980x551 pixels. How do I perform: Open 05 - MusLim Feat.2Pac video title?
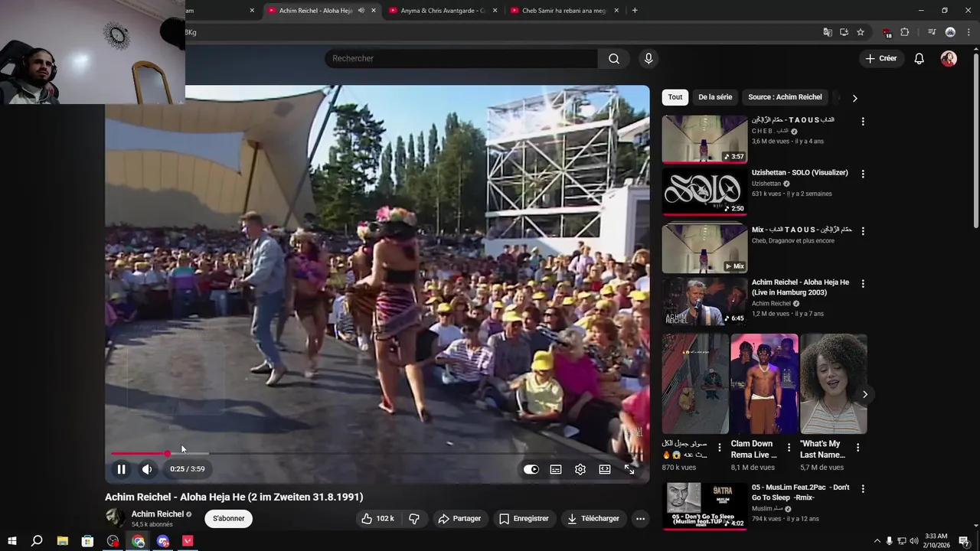click(x=800, y=492)
